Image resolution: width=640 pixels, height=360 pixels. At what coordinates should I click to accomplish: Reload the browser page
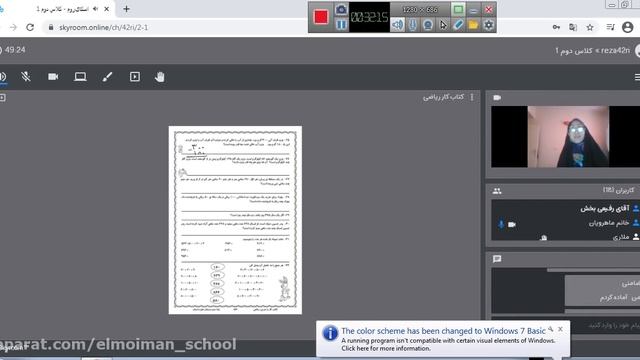pyautogui.click(x=30, y=27)
